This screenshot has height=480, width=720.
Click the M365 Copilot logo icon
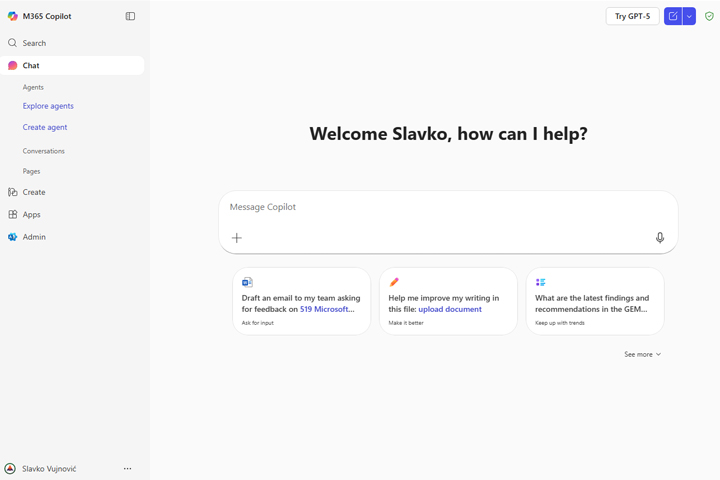click(12, 16)
